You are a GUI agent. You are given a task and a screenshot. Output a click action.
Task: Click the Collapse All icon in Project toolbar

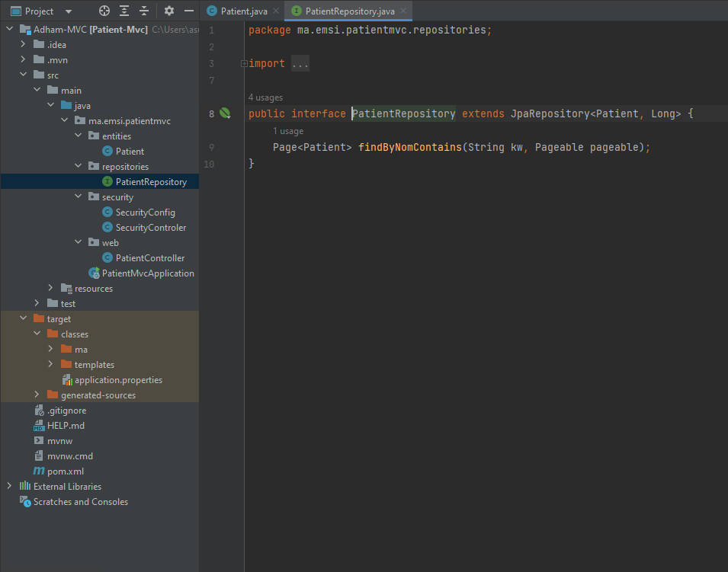click(x=144, y=11)
